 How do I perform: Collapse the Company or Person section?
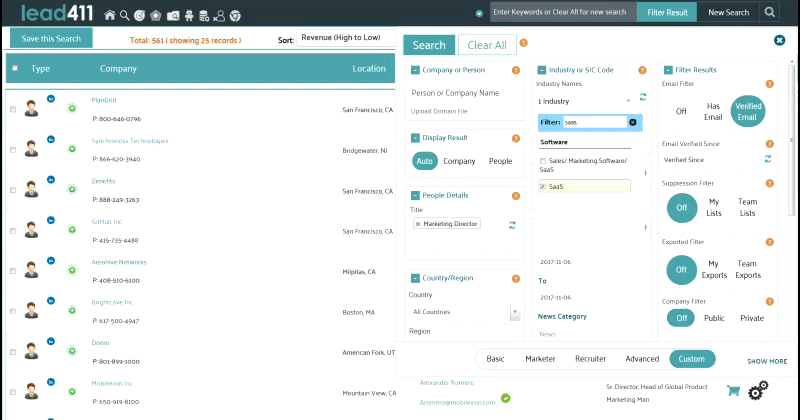(415, 70)
